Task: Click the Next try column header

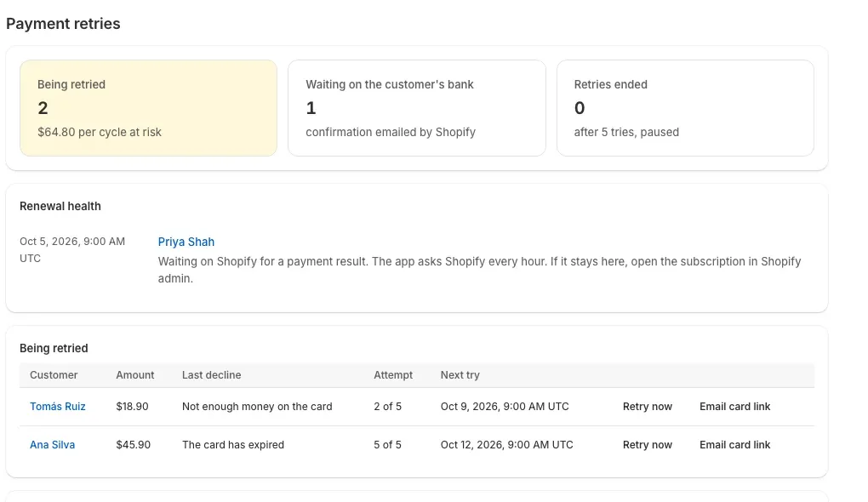Action: [460, 374]
